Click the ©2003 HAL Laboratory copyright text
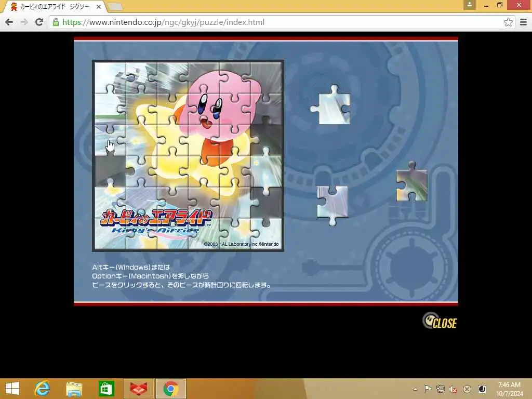 [x=241, y=244]
